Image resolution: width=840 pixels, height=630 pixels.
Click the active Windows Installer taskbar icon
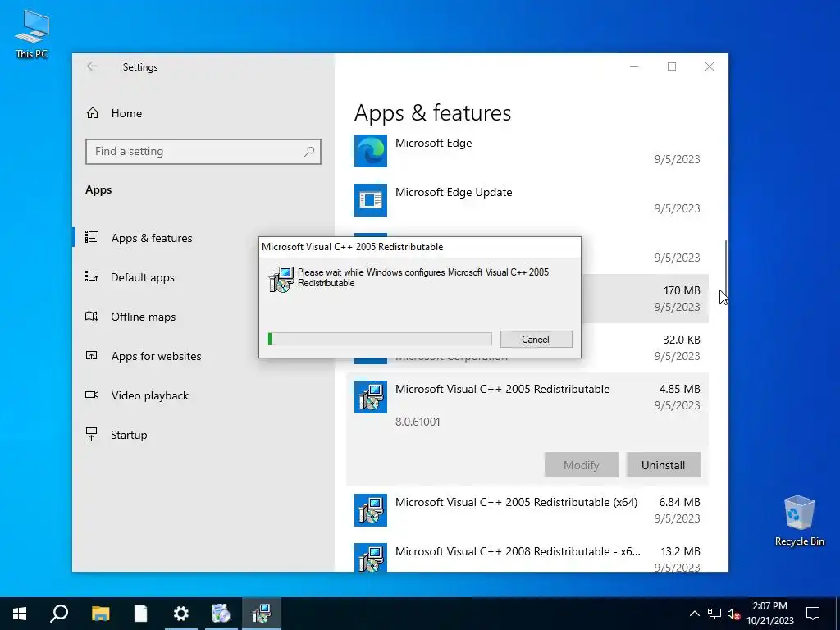pos(262,614)
